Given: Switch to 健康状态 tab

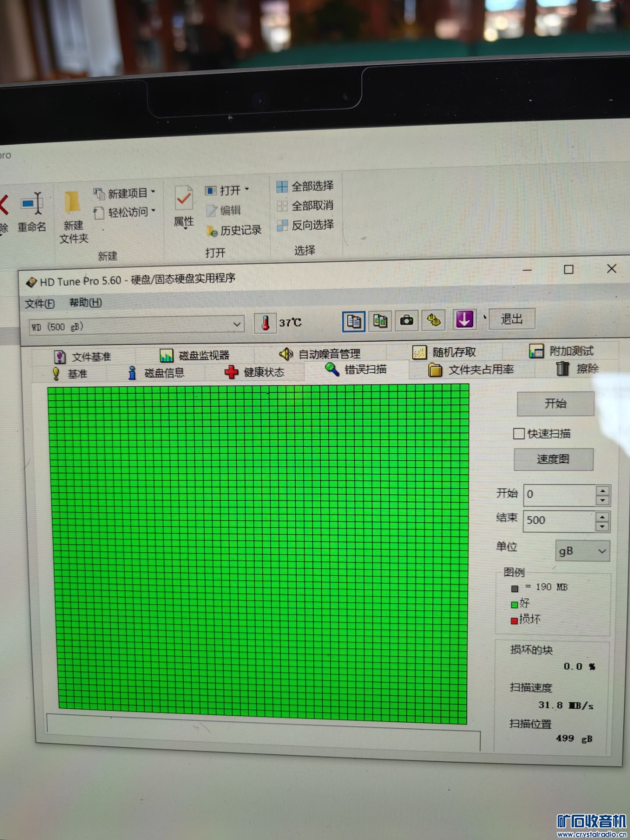Looking at the screenshot, I should coord(254,372).
